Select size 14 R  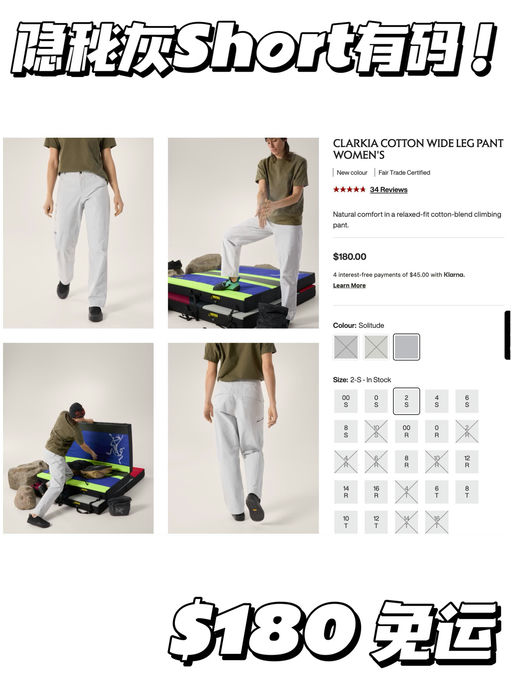[346, 492]
